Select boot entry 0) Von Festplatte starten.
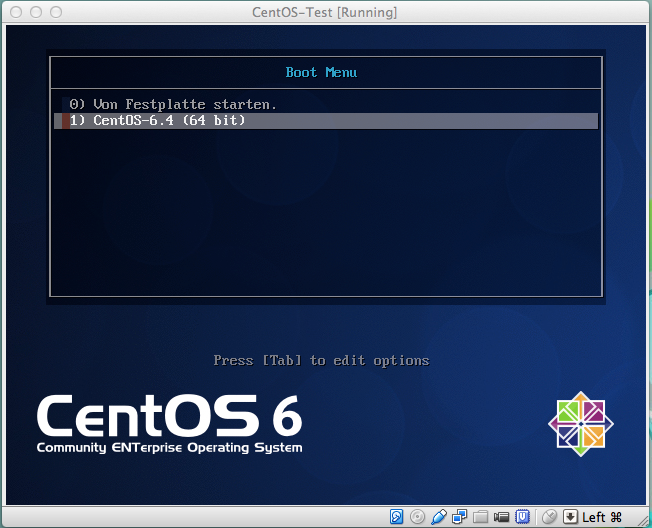The image size is (652, 528). pos(326,104)
